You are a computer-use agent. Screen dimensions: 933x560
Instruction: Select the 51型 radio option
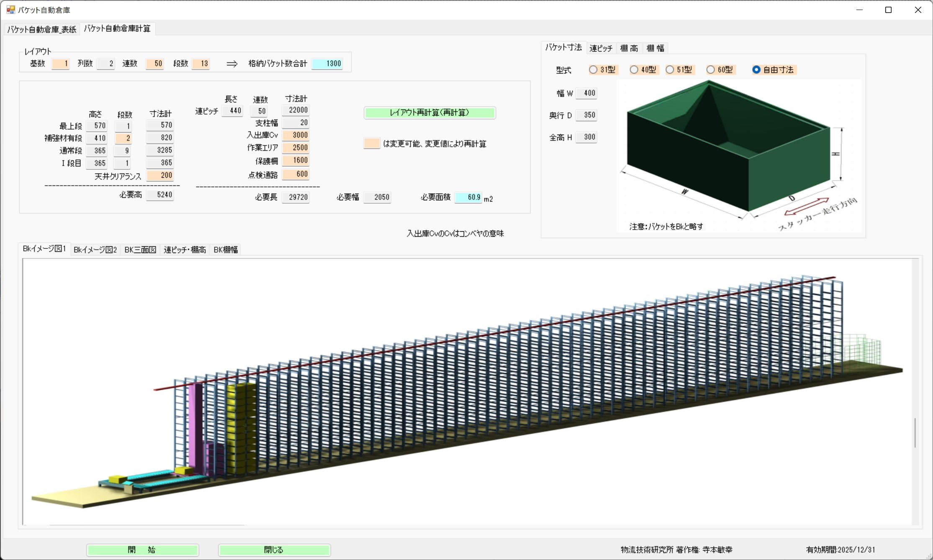[670, 70]
